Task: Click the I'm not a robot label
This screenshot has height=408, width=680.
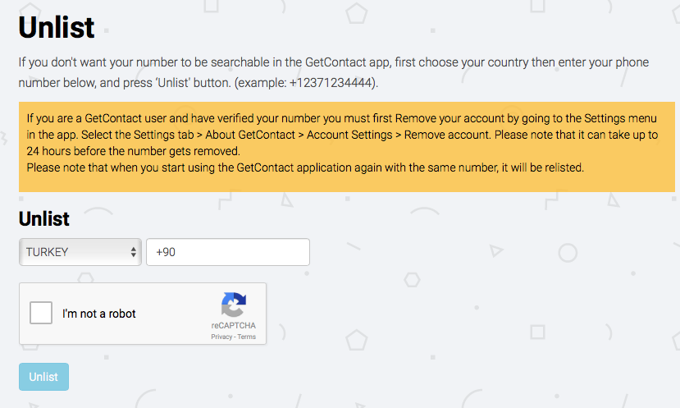Action: [x=99, y=314]
